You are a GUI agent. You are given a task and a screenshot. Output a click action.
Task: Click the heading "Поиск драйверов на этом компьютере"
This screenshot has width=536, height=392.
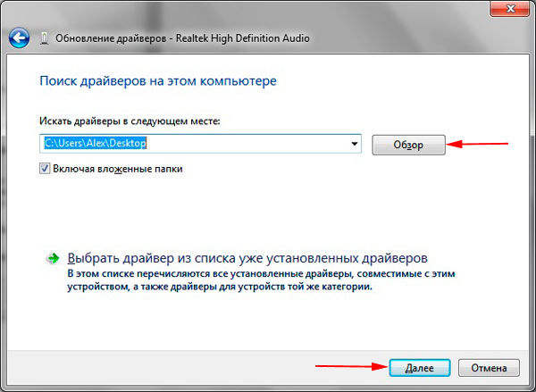coord(158,81)
